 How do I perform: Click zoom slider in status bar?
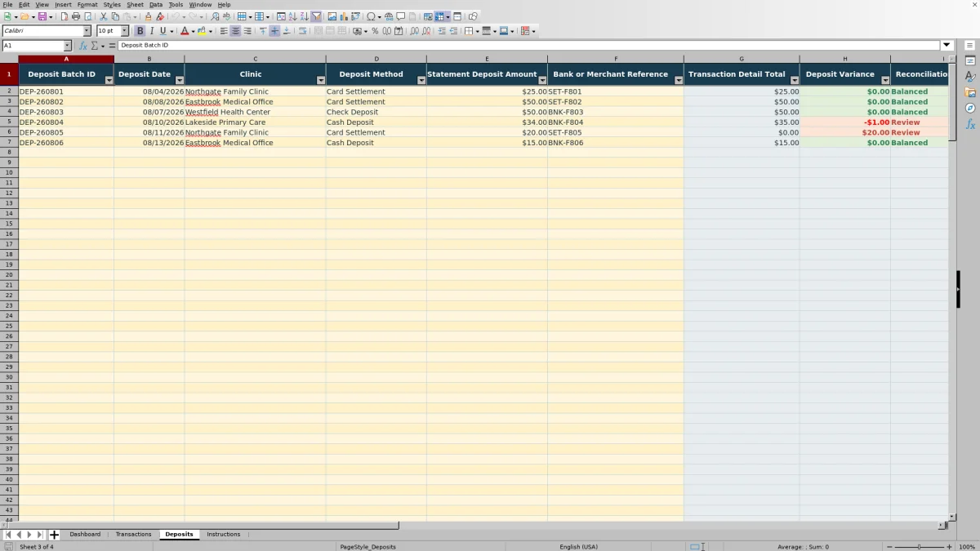click(x=919, y=547)
